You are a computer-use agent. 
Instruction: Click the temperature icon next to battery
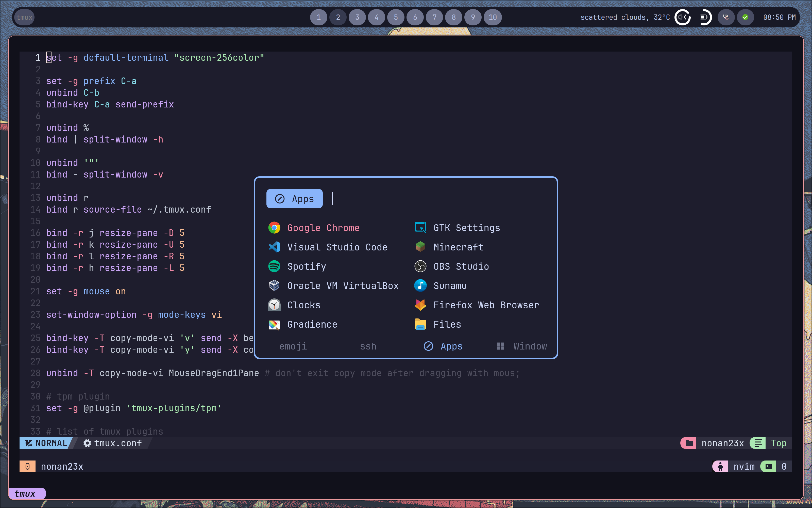726,17
